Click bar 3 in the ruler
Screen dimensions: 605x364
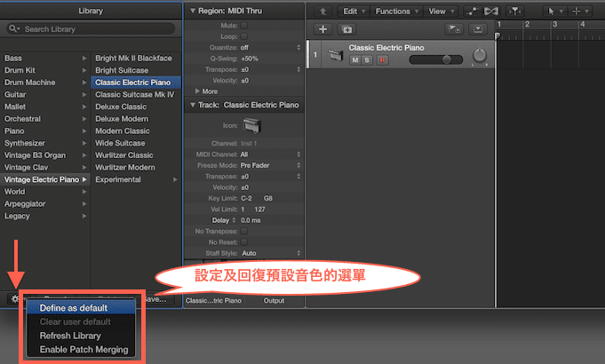554,24
